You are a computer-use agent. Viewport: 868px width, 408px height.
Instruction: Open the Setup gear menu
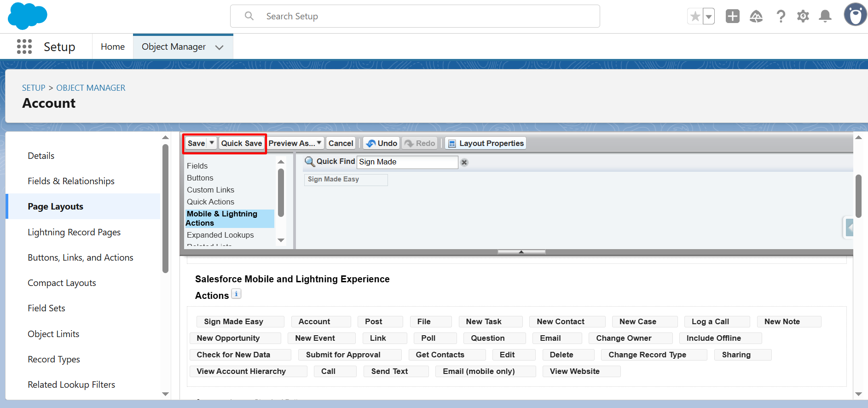point(803,17)
